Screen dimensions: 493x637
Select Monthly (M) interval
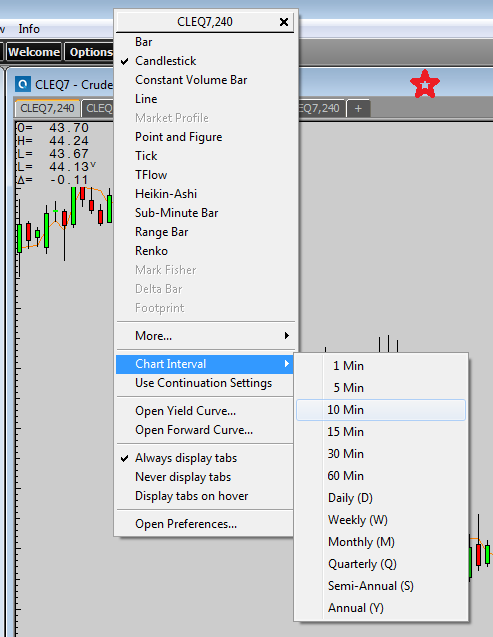(x=381, y=542)
